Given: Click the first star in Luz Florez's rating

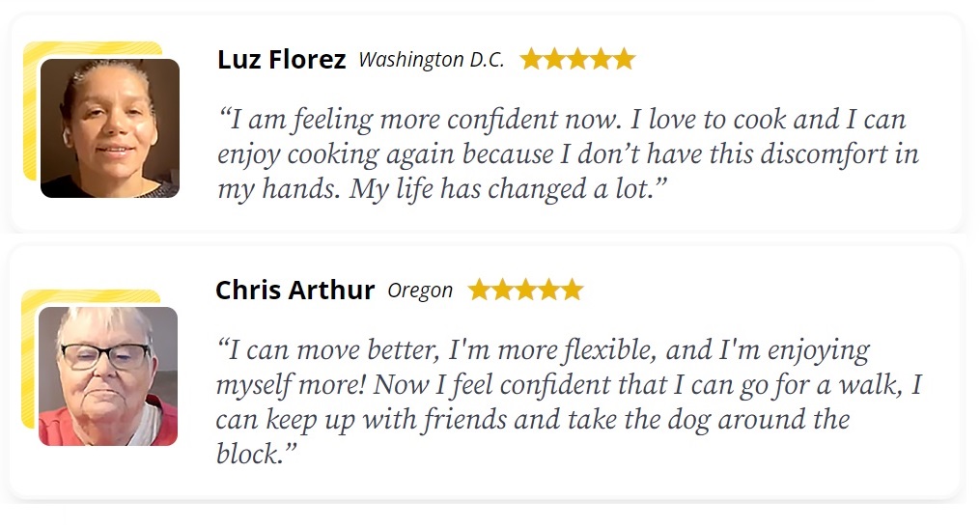Looking at the screenshot, I should 531,59.
